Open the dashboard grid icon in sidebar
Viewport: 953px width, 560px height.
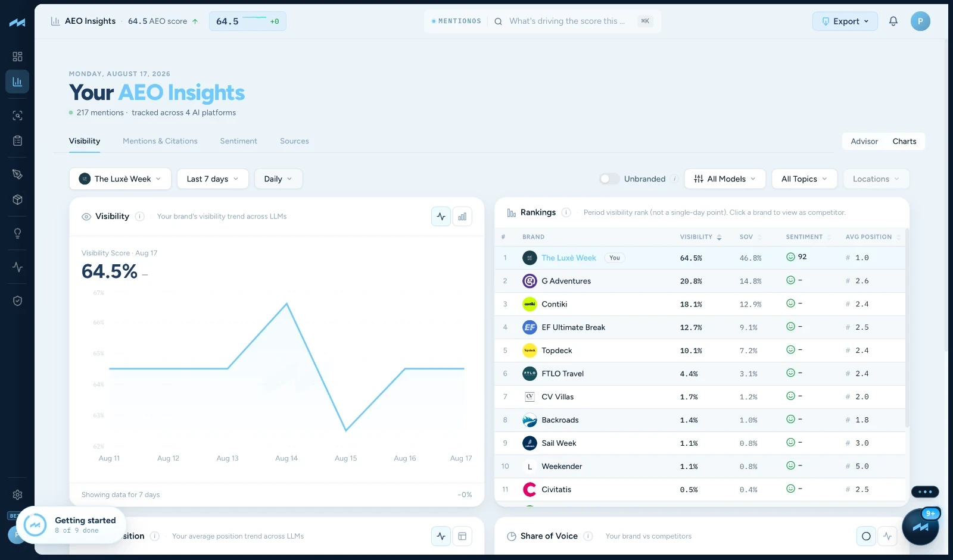(x=17, y=57)
